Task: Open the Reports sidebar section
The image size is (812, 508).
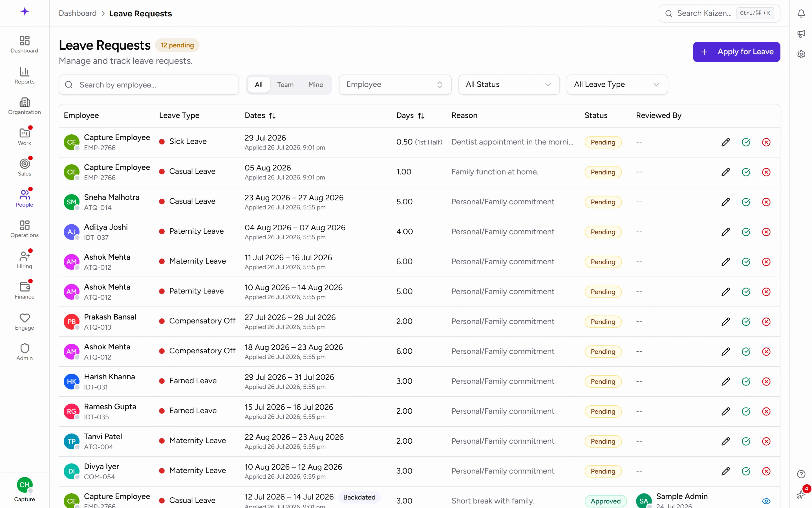Action: click(x=25, y=76)
